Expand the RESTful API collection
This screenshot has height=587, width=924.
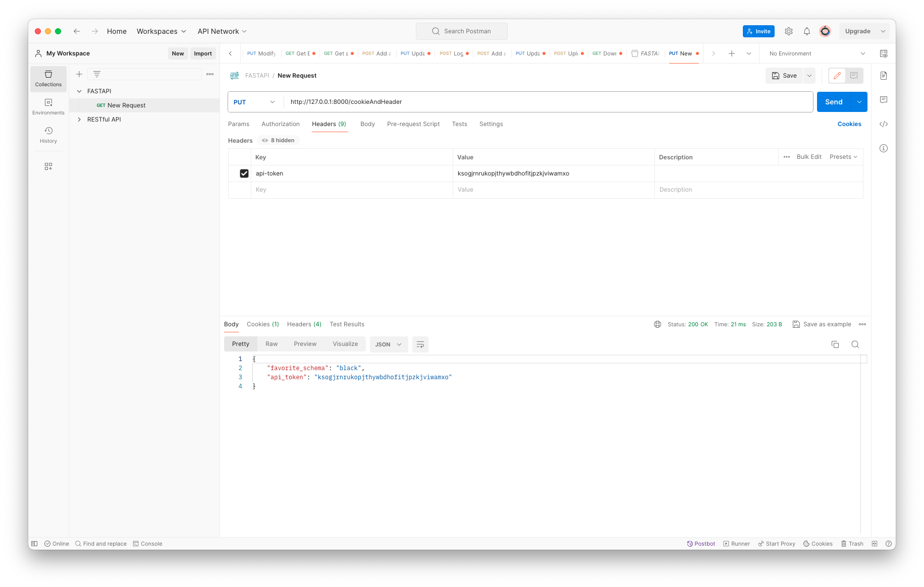coord(79,120)
